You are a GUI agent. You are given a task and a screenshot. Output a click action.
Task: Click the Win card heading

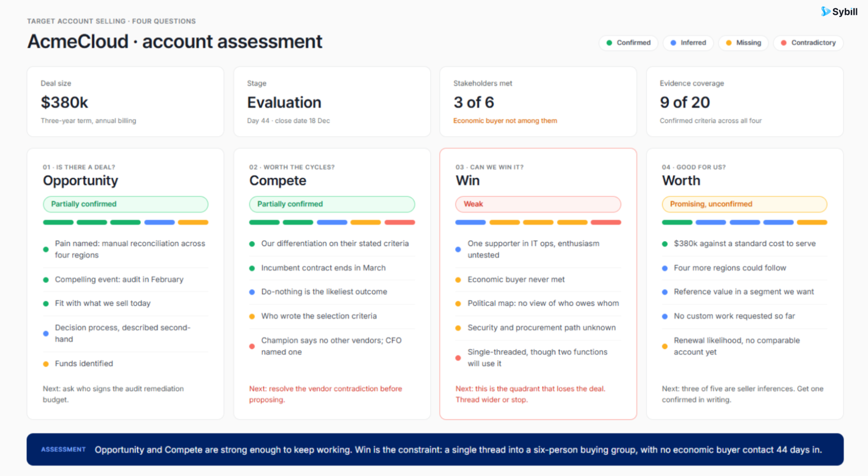pos(468,181)
